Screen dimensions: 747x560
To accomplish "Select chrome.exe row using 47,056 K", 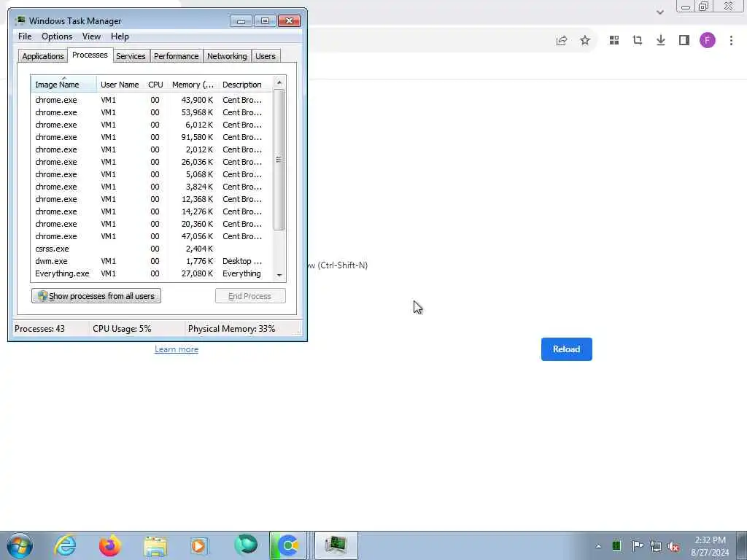I will pyautogui.click(x=152, y=236).
